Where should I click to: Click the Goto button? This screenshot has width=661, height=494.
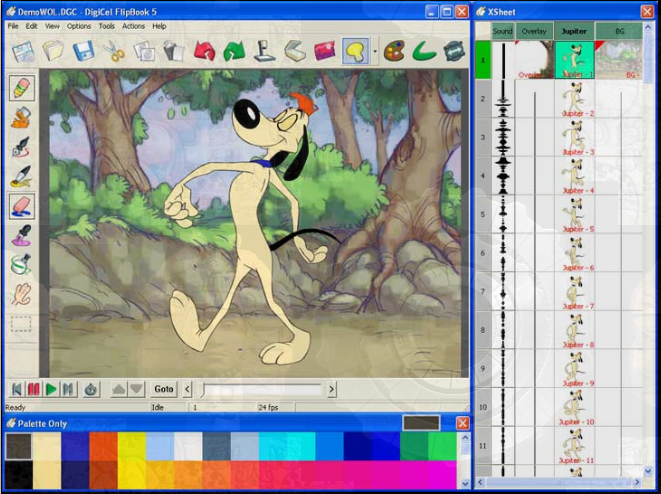pos(164,389)
